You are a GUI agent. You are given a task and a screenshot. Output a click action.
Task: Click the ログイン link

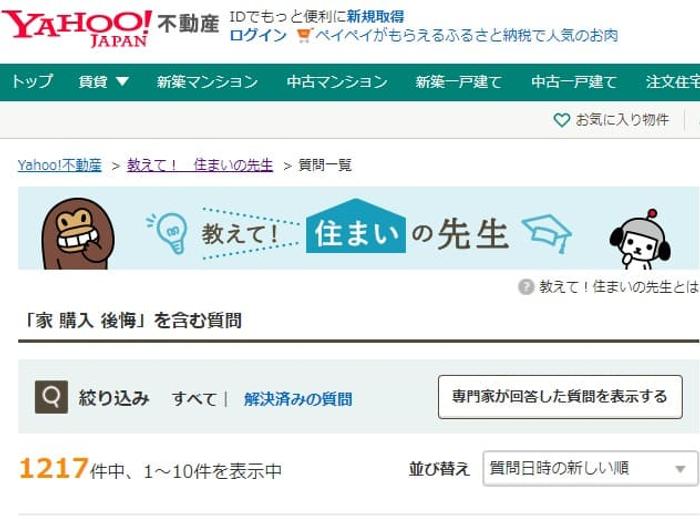point(258,35)
